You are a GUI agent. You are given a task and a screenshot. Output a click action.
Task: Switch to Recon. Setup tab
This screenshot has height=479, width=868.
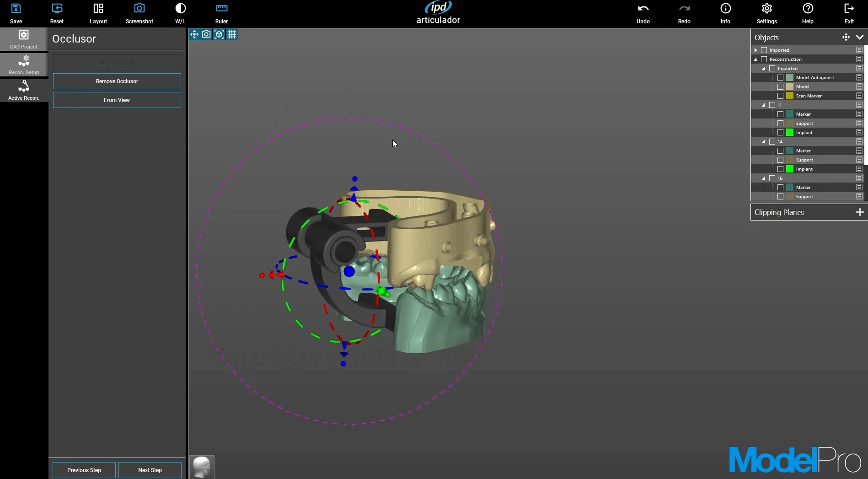pyautogui.click(x=24, y=65)
